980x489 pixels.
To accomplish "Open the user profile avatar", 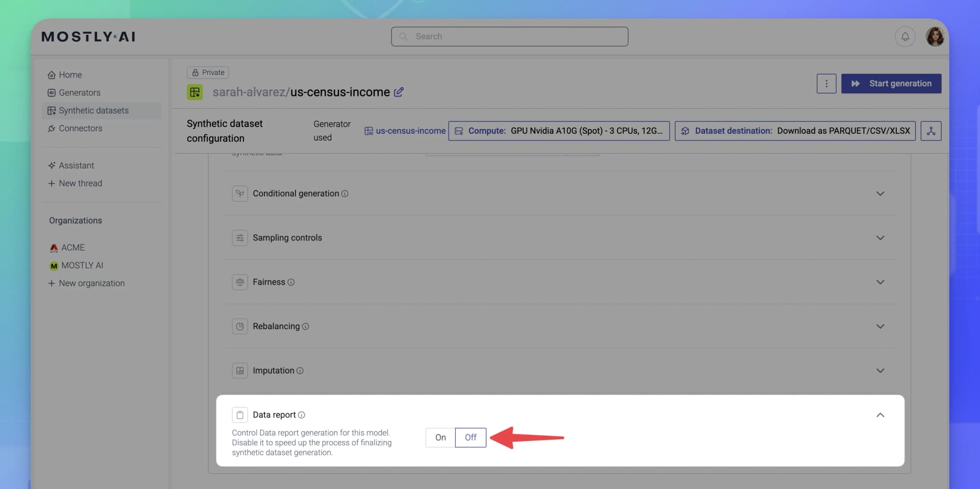I will [935, 37].
